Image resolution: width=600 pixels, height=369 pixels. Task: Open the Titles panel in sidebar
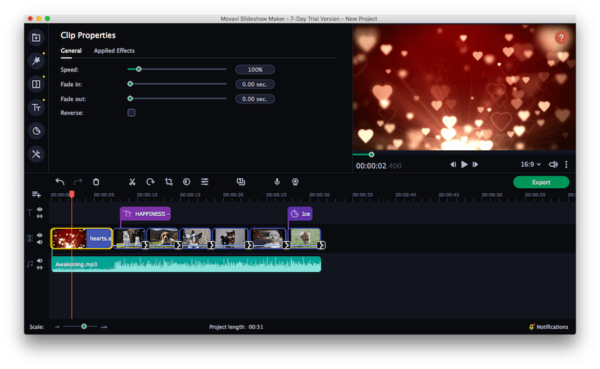tap(36, 108)
